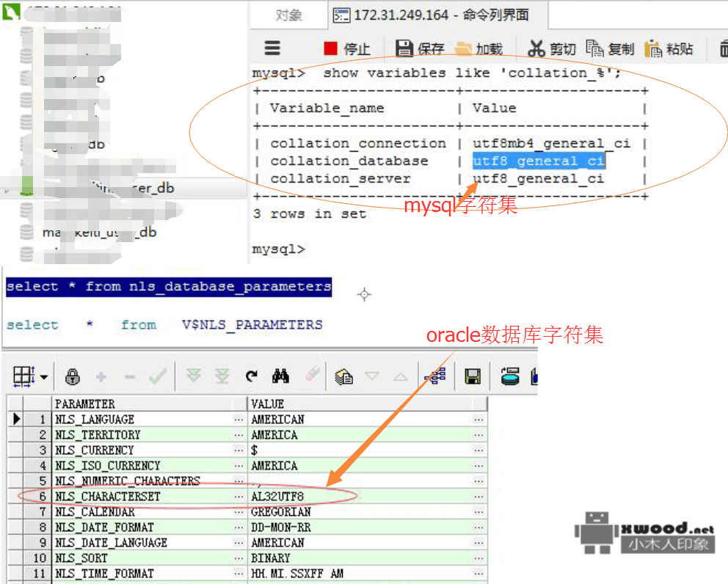This screenshot has height=584, width=728.
Task: Click the 加载 (Load) folder button
Action: (x=478, y=48)
